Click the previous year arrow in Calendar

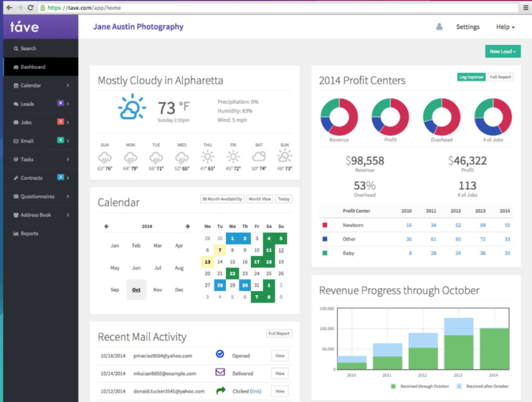pyautogui.click(x=106, y=226)
